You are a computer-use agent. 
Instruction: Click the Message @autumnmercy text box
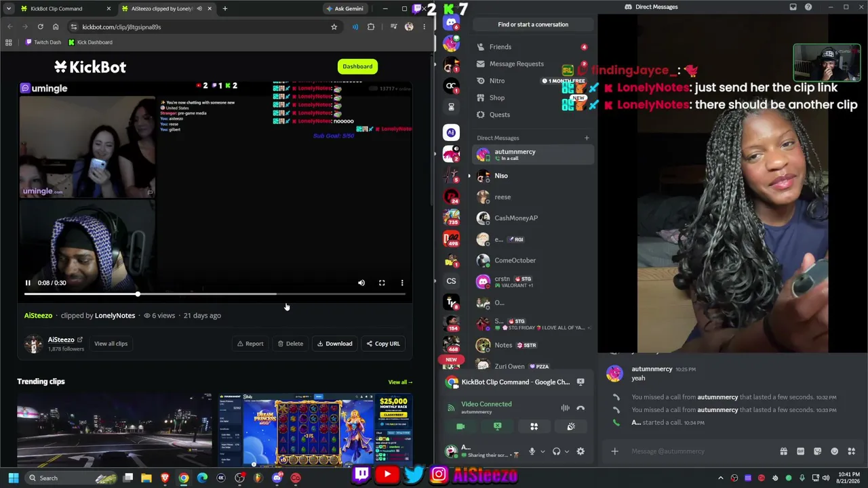coord(701,451)
